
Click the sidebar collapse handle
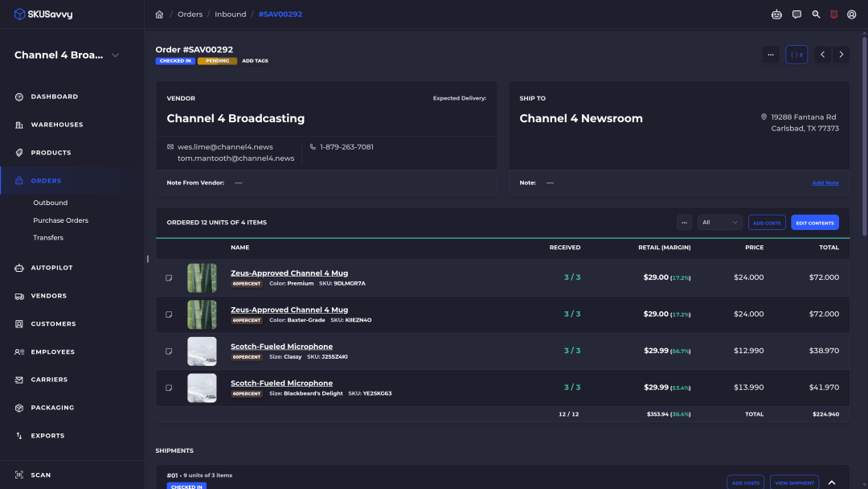coord(148,259)
